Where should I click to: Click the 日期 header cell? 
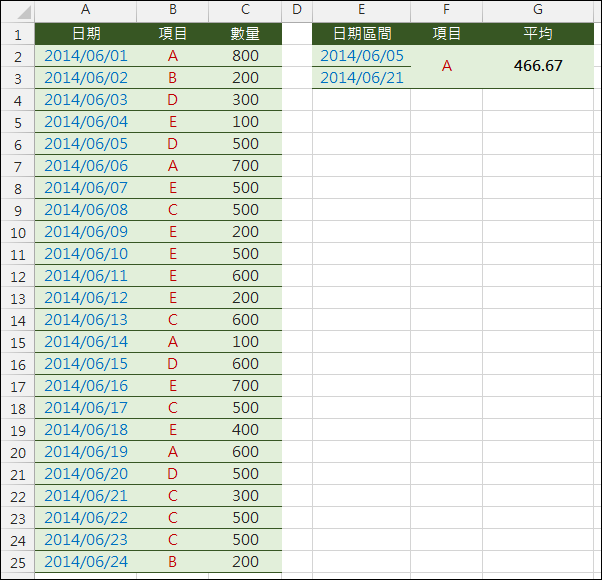coord(86,34)
